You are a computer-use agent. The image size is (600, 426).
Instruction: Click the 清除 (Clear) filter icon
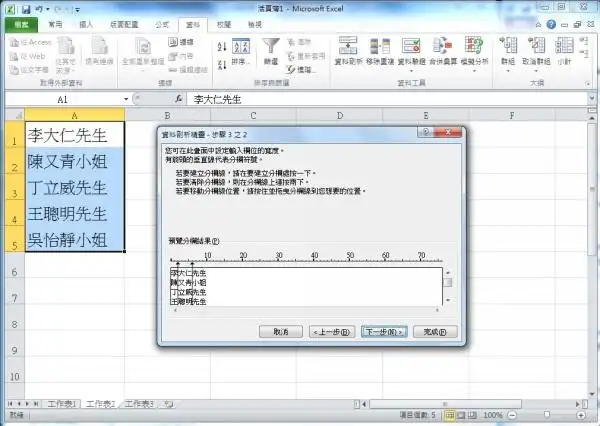pyautogui.click(x=299, y=42)
